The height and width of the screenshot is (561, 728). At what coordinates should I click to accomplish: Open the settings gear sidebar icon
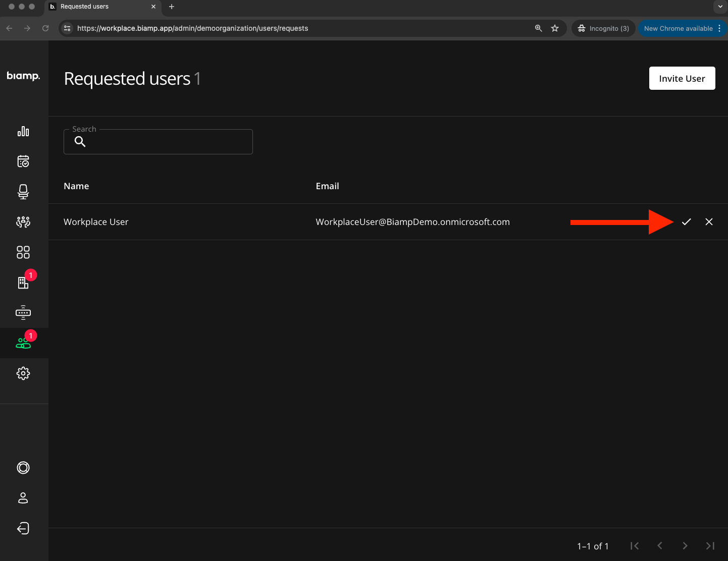23,373
